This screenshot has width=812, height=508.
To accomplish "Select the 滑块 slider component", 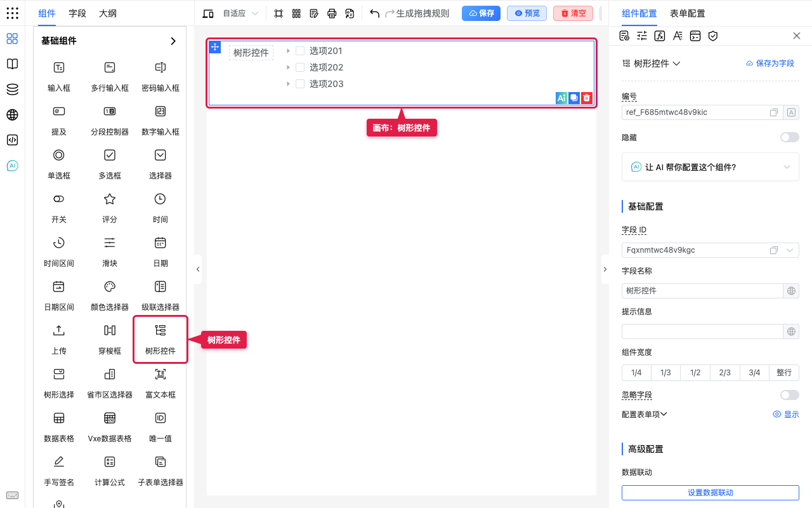I will 110,251.
